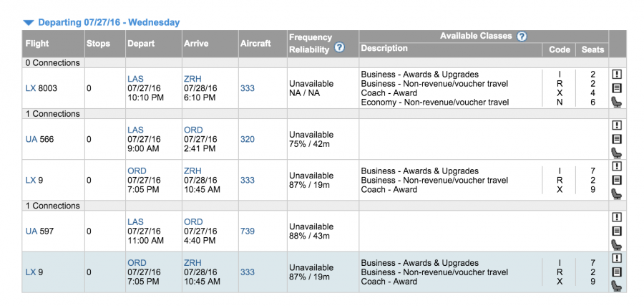The width and height of the screenshot is (644, 306).
Task: Open the UA airline link for flight 566
Action: tap(31, 139)
